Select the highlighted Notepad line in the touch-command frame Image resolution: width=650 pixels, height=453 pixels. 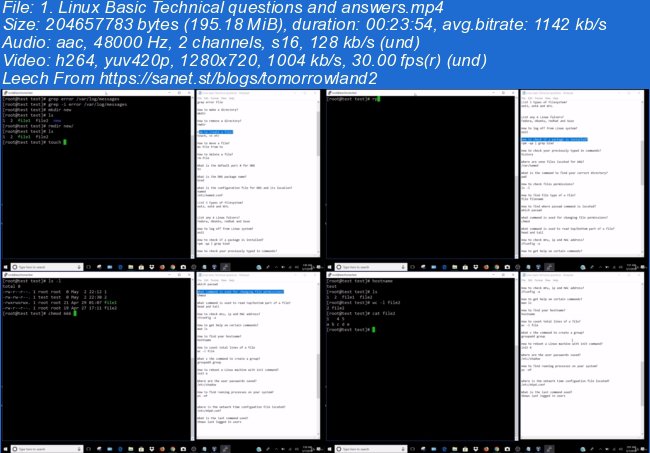[215, 132]
